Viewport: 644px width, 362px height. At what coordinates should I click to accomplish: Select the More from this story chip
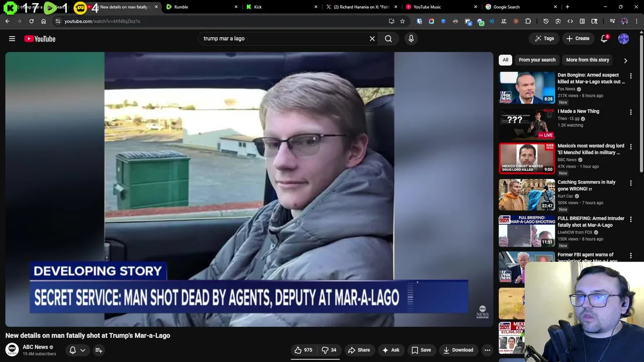(588, 60)
